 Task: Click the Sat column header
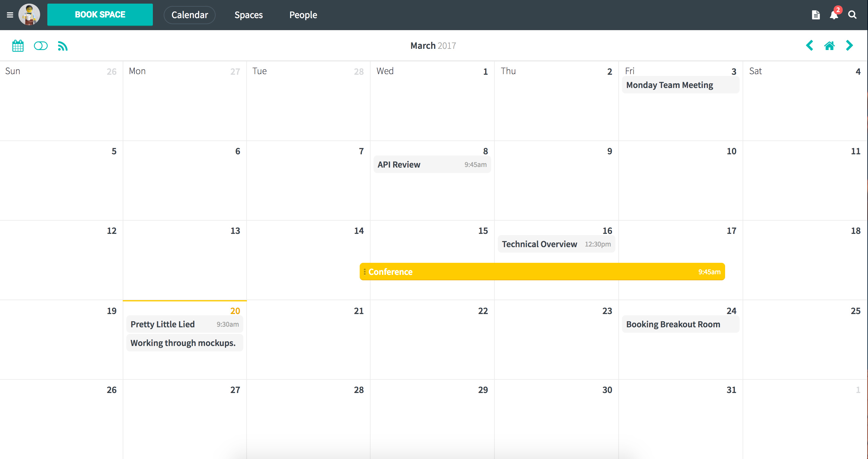coord(755,71)
